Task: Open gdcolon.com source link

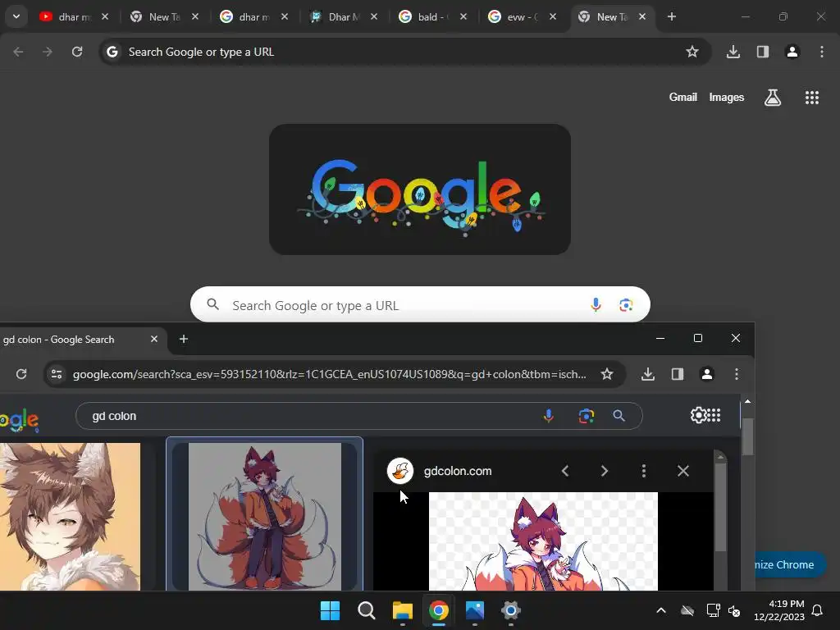Action: [x=458, y=471]
